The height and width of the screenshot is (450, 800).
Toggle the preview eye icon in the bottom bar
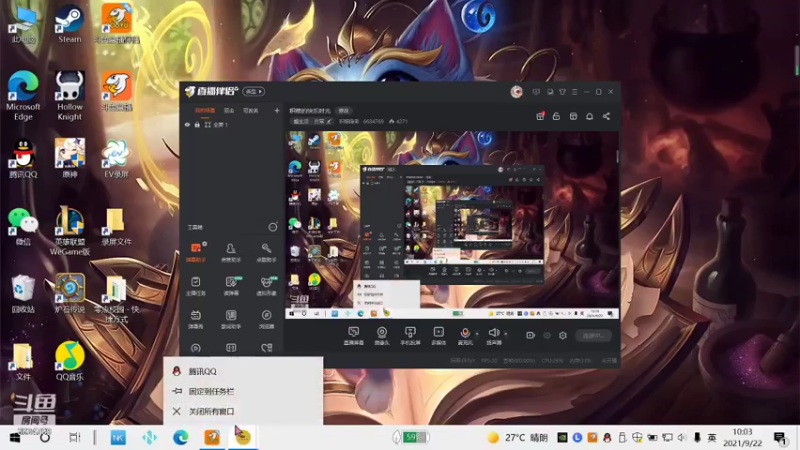[547, 336]
